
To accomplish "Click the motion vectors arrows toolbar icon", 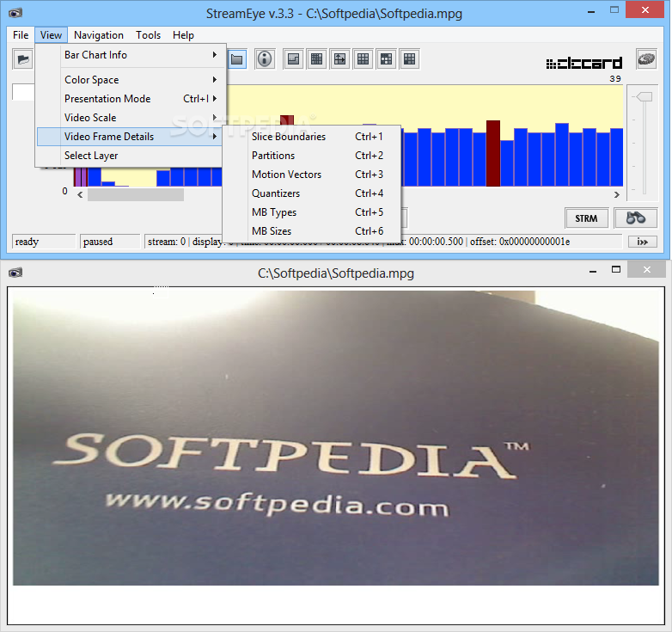I will (x=339, y=59).
